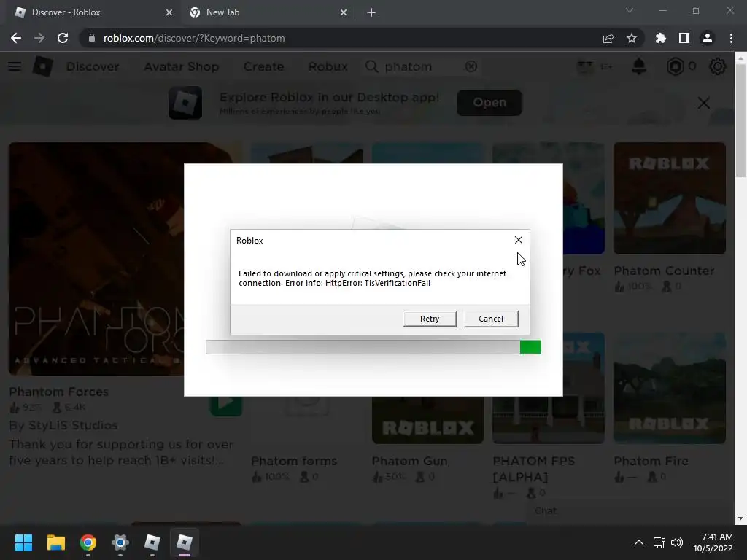Click the Roblox search field with phatom
Screen dimensions: 747x560
click(x=422, y=66)
